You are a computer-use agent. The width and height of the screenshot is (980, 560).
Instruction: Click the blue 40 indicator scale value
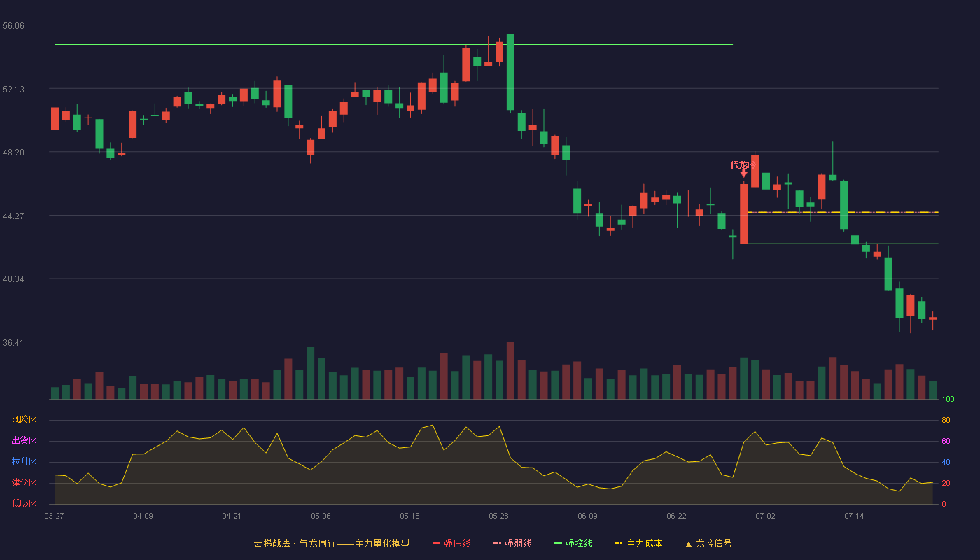(x=946, y=463)
